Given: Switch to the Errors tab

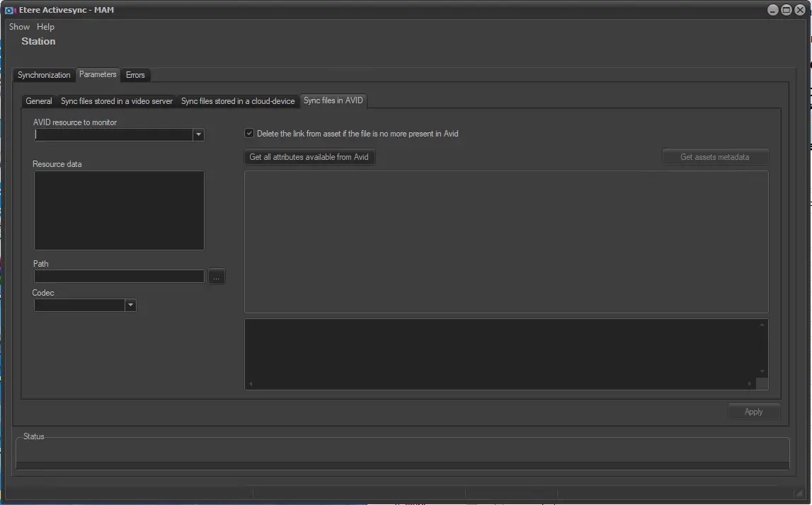Looking at the screenshot, I should pos(135,75).
